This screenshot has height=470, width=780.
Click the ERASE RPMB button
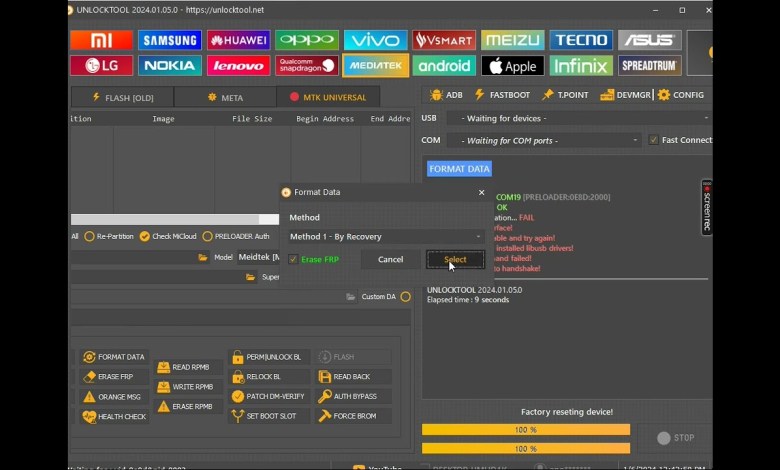(188, 407)
